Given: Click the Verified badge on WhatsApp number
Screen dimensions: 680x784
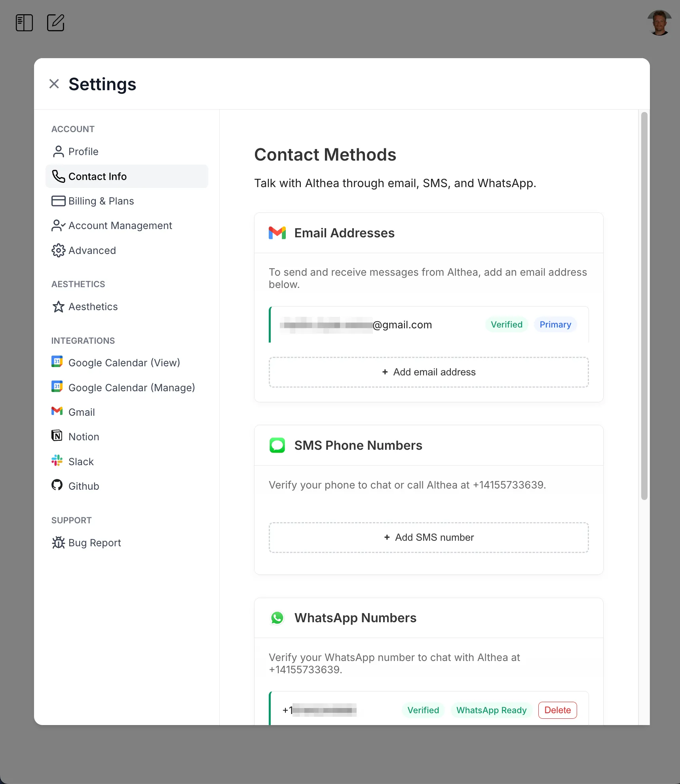Looking at the screenshot, I should [423, 710].
